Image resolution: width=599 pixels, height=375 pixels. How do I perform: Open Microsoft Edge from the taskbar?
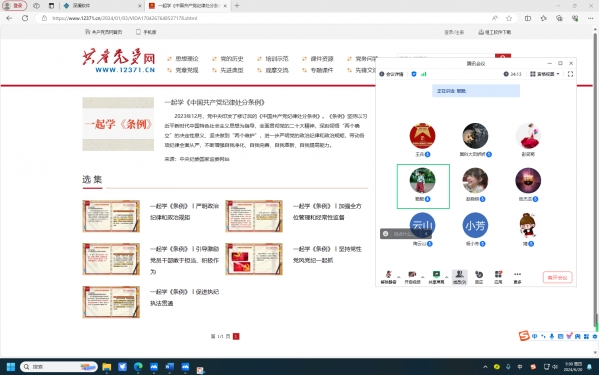pyautogui.click(x=138, y=367)
